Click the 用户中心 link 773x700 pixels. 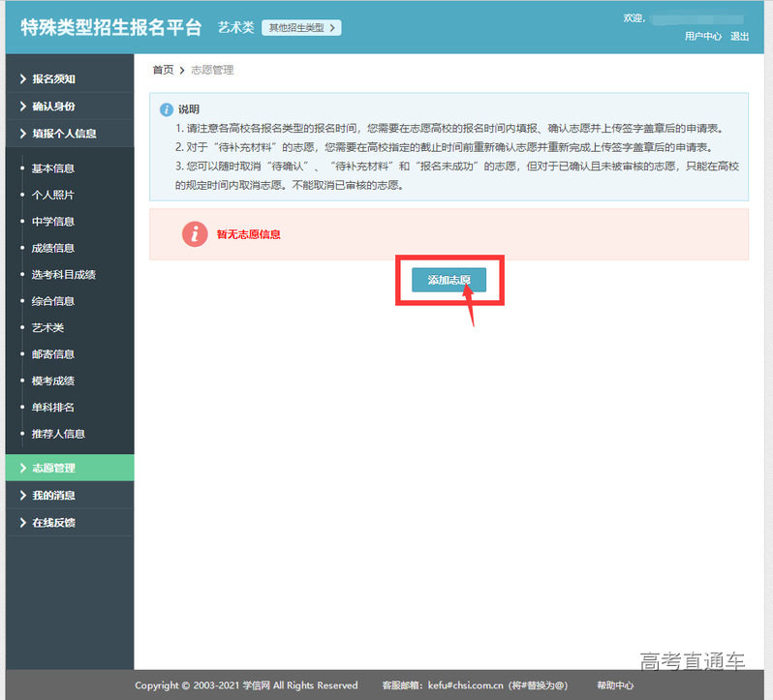tap(702, 36)
